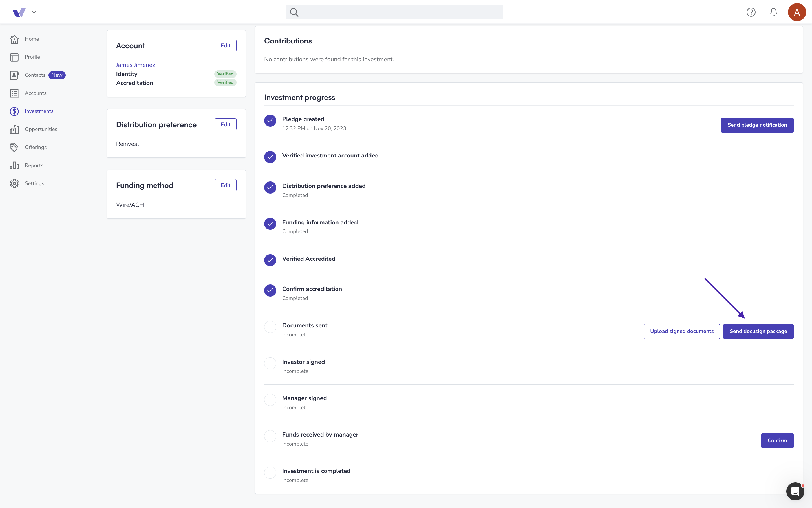Click the "Wire/ACH" funding method text
Screen dimensions: 812x508
130,205
